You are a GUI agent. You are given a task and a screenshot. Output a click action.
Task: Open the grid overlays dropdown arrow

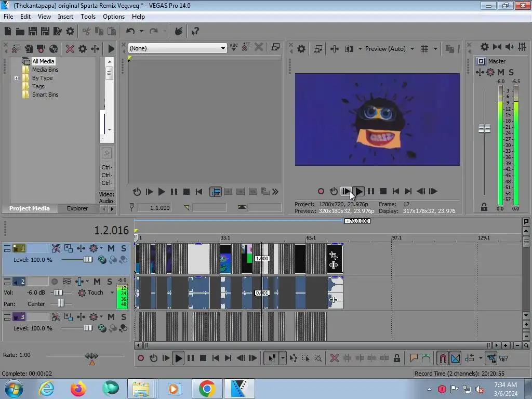(x=435, y=49)
